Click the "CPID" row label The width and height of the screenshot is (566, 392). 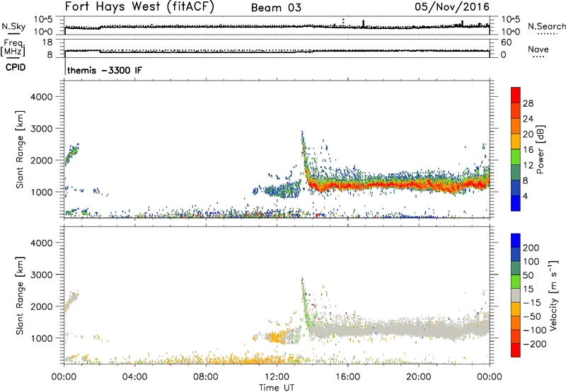tap(16, 67)
